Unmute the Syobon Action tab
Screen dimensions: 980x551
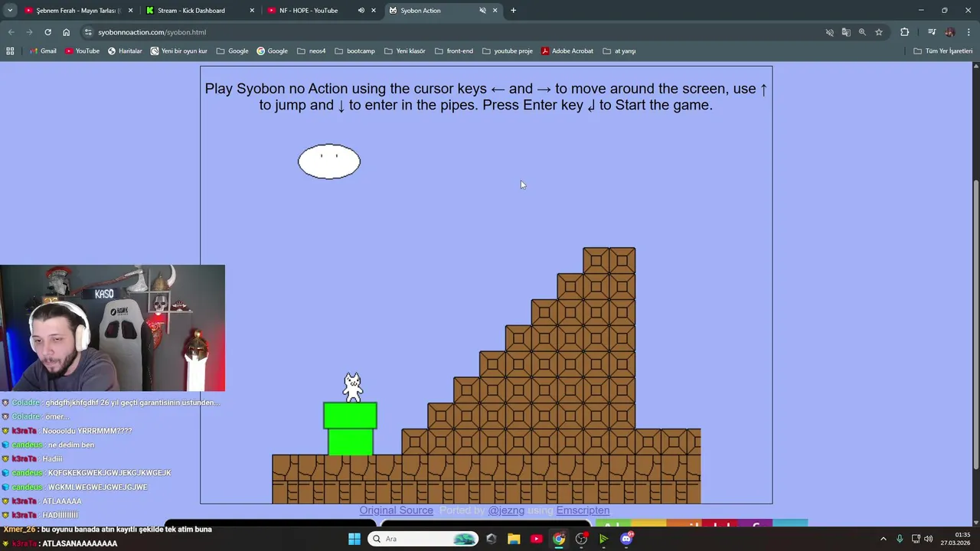tap(482, 11)
